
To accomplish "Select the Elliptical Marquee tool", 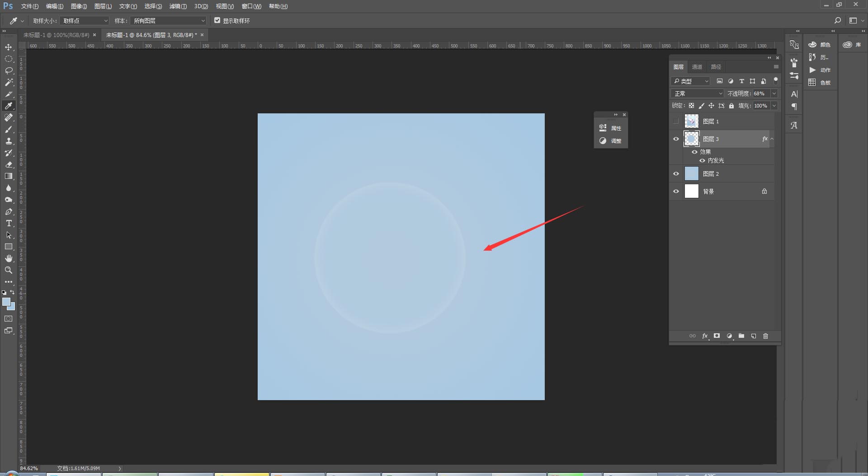I will (9, 59).
